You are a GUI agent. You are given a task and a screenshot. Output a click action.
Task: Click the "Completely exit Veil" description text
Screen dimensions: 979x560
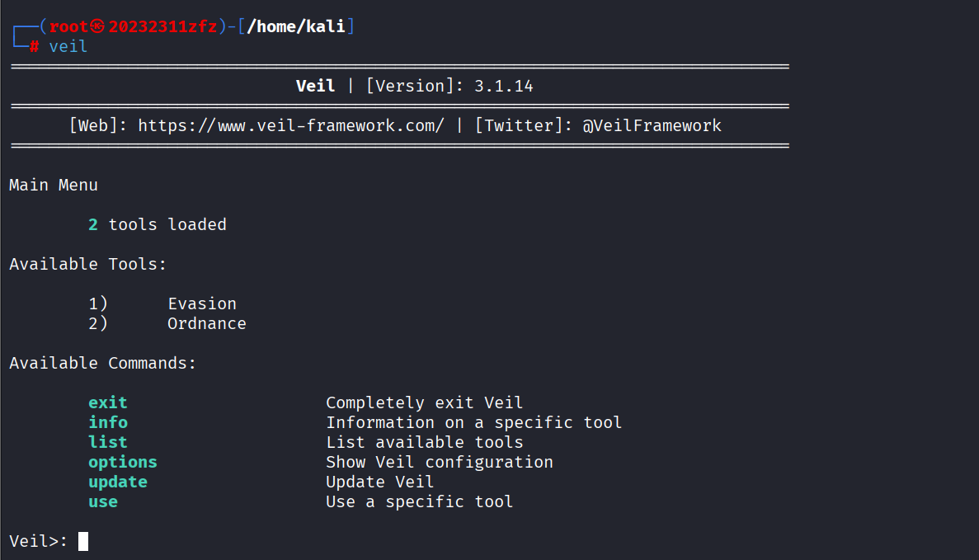(x=425, y=402)
